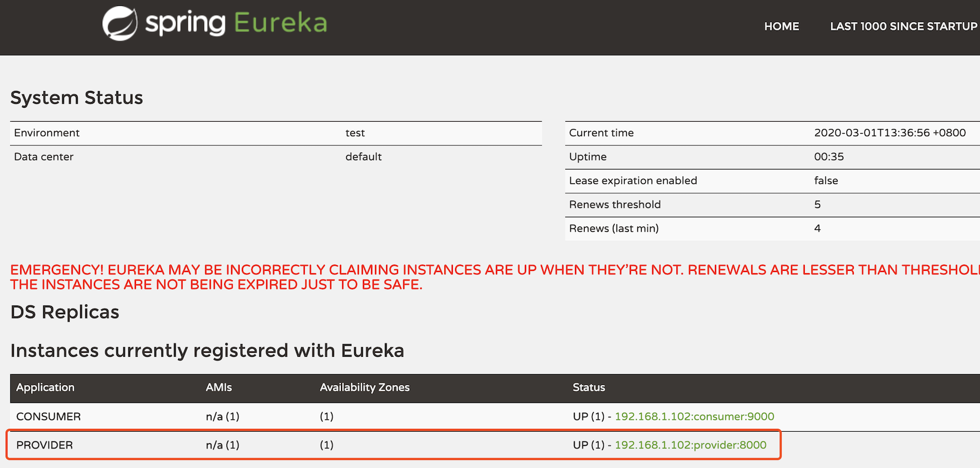980x468 pixels.
Task: Click UP (1) status in PROVIDER row
Action: [x=588, y=446]
